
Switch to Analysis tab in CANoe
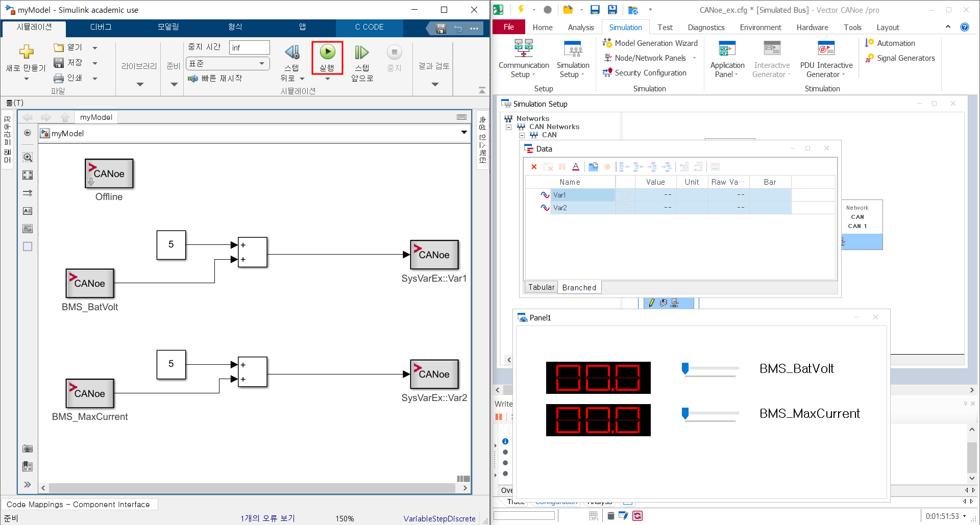coord(581,28)
